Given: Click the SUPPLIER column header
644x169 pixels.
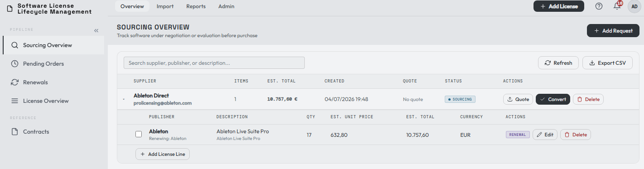Looking at the screenshot, I should [145, 81].
